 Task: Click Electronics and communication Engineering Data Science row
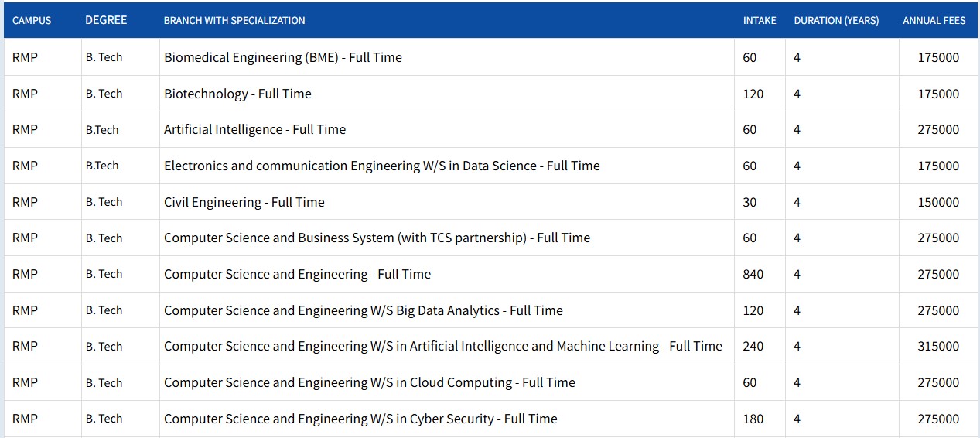click(382, 166)
